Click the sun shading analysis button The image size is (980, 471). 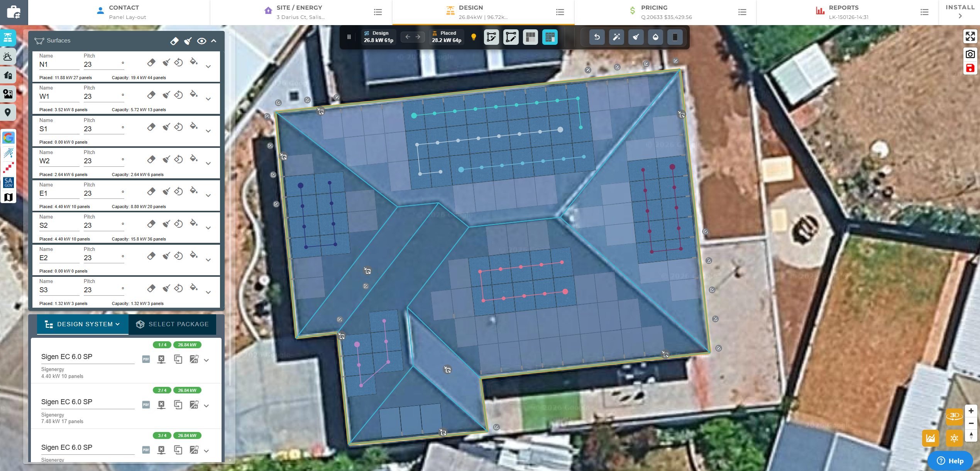tap(954, 438)
